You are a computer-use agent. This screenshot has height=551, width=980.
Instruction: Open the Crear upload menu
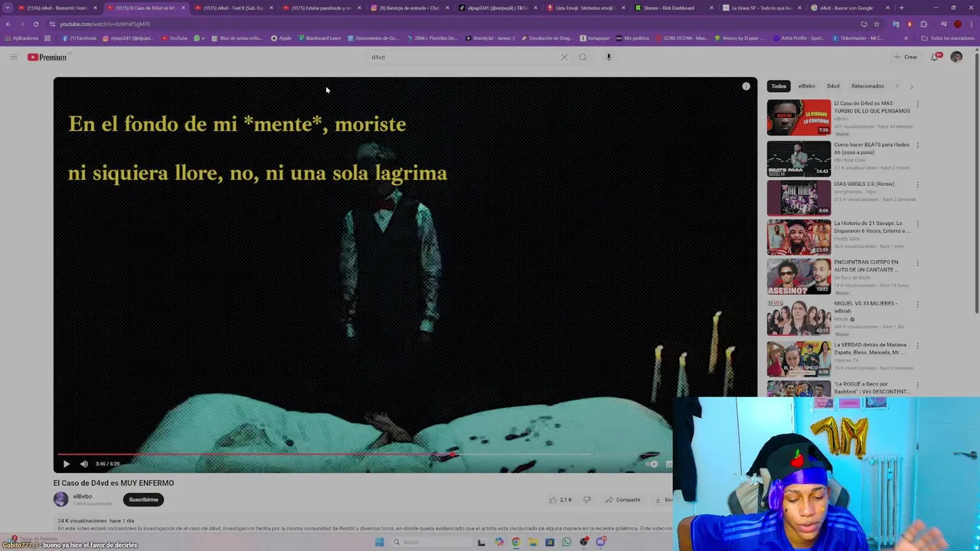[x=906, y=57]
